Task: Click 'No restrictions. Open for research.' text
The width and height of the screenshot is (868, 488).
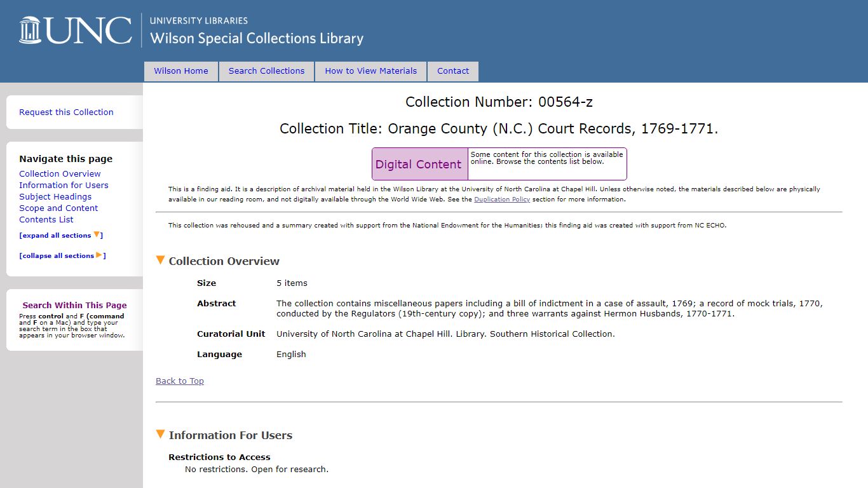Action: click(x=257, y=470)
